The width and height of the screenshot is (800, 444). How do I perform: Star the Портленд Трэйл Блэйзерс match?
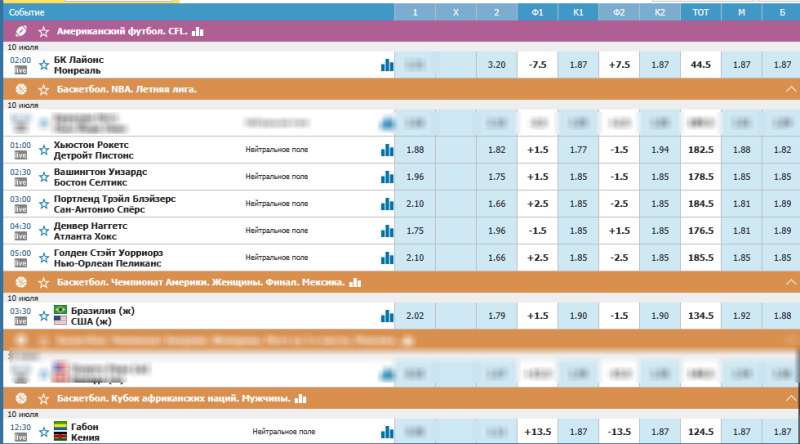pos(44,205)
